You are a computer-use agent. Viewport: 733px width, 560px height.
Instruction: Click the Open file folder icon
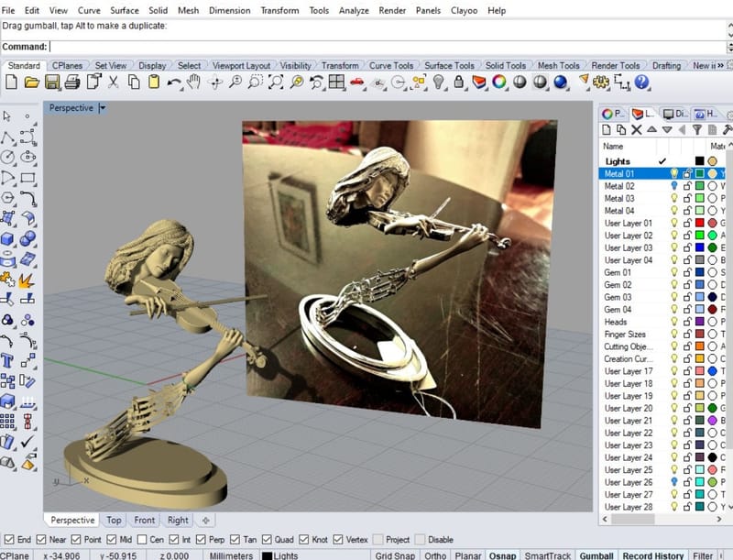(x=32, y=82)
